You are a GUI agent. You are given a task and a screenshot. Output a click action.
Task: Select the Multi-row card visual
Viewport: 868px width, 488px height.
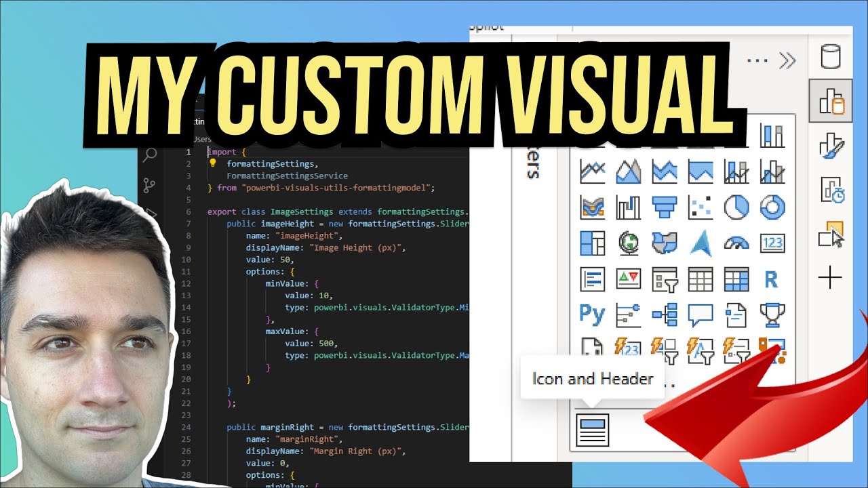click(593, 279)
